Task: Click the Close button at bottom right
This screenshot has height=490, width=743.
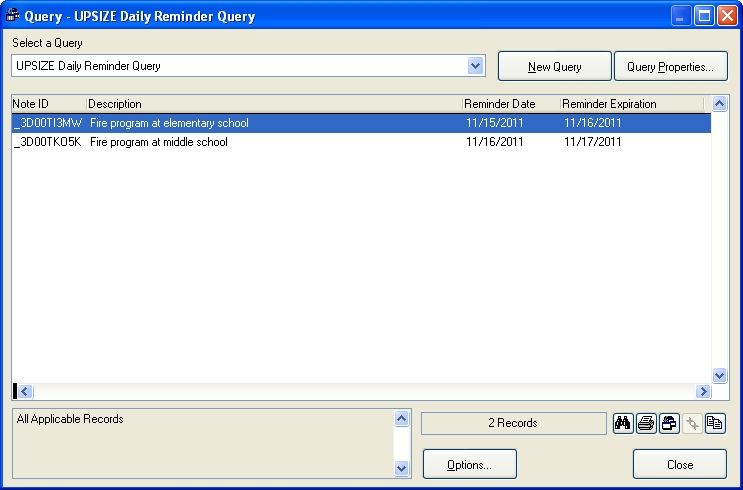Action: (680, 464)
